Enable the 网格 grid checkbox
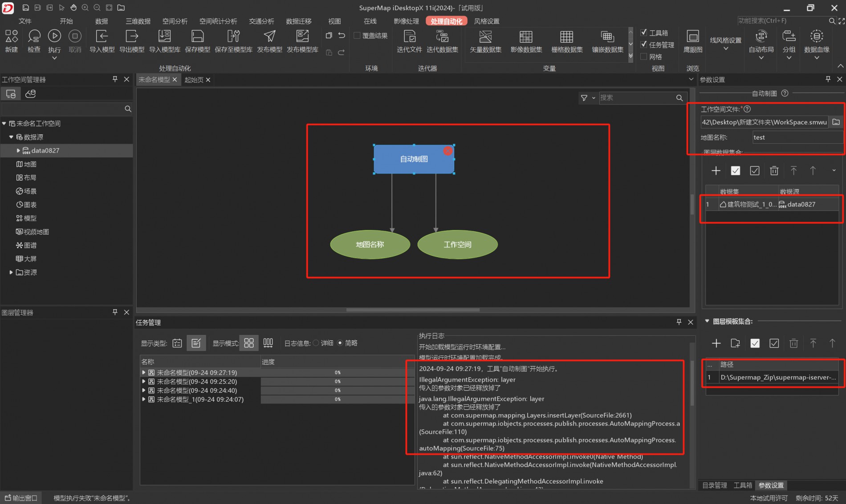 [643, 56]
